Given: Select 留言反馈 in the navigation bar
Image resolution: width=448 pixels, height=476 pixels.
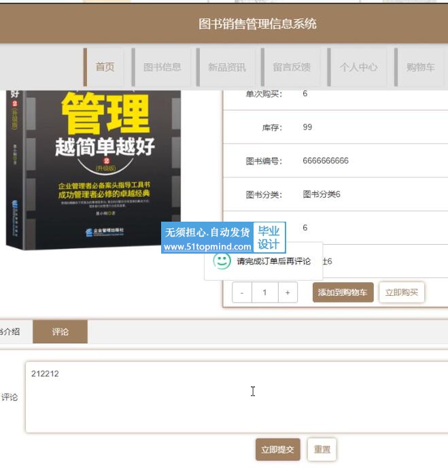Looking at the screenshot, I should [x=291, y=67].
